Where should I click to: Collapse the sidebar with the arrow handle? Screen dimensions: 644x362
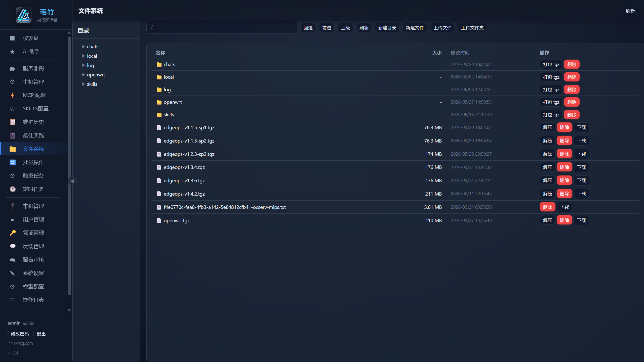(x=72, y=181)
